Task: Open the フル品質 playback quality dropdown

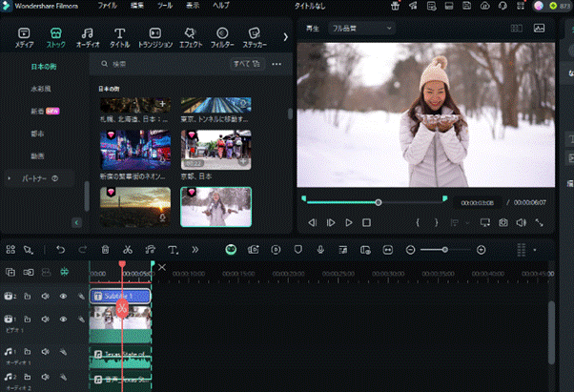Action: pos(362,29)
